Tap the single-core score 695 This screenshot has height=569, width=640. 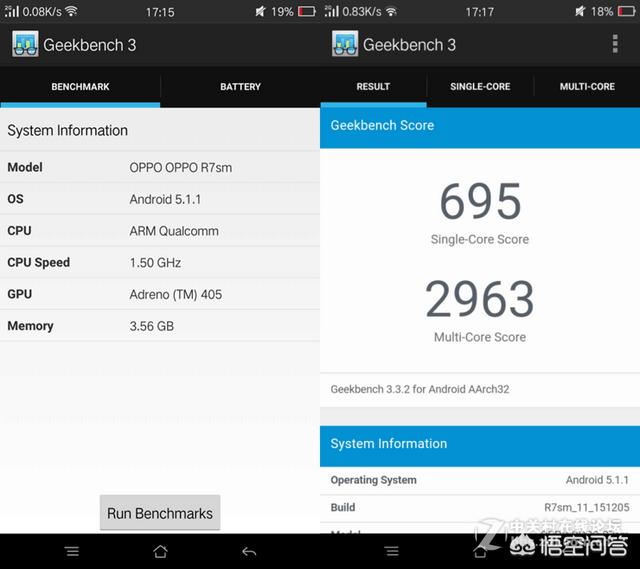pyautogui.click(x=480, y=201)
